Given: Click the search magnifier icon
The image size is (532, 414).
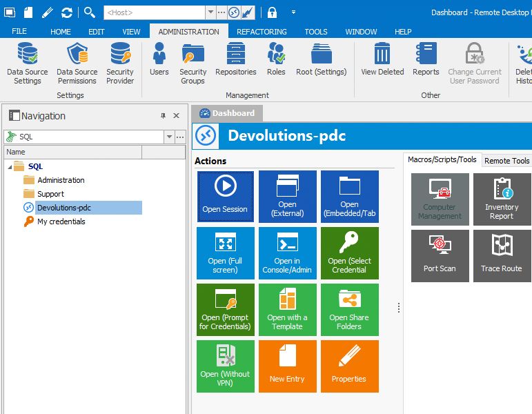Looking at the screenshot, I should tap(89, 12).
